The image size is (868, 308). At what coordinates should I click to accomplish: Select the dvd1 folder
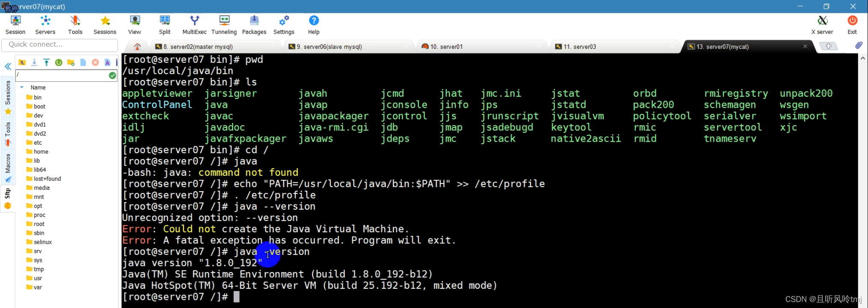36,124
